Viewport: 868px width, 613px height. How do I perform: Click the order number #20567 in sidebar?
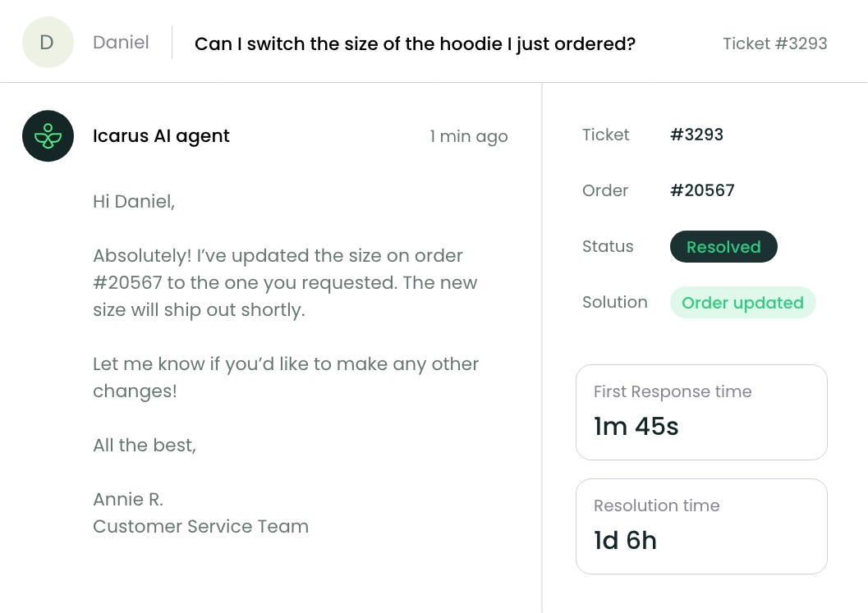[702, 190]
